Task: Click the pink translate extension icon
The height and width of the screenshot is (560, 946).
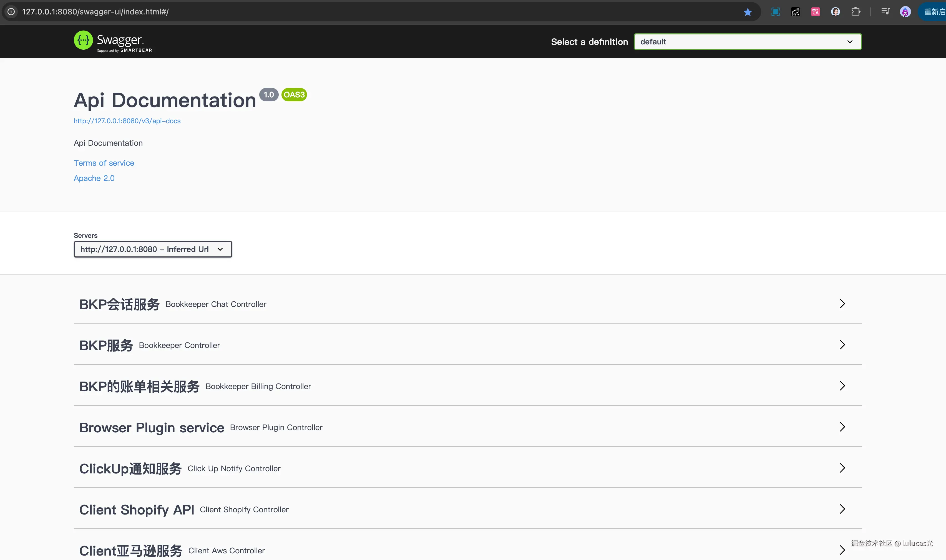Action: pyautogui.click(x=816, y=12)
